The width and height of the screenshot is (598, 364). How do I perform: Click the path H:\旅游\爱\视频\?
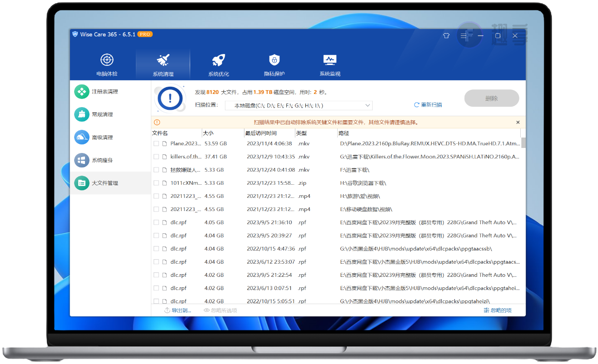360,196
